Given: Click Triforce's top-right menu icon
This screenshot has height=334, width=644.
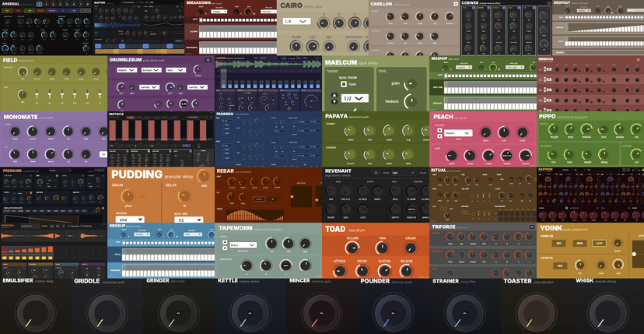Looking at the screenshot, I should [x=531, y=227].
